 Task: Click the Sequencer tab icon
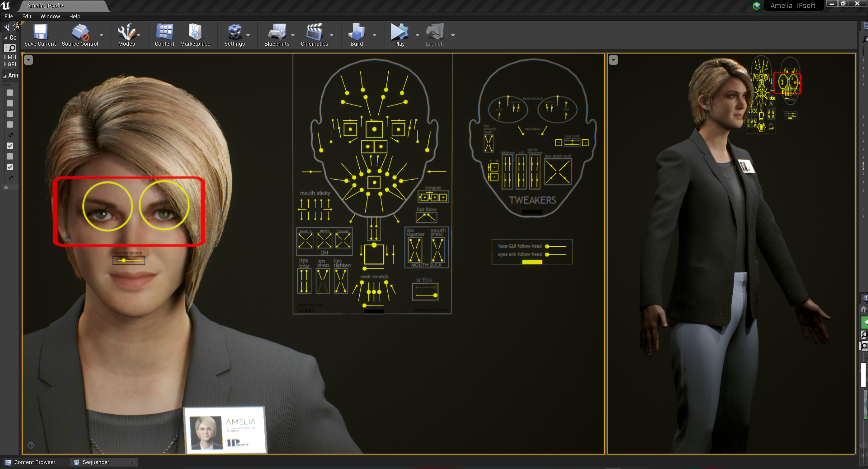76,462
